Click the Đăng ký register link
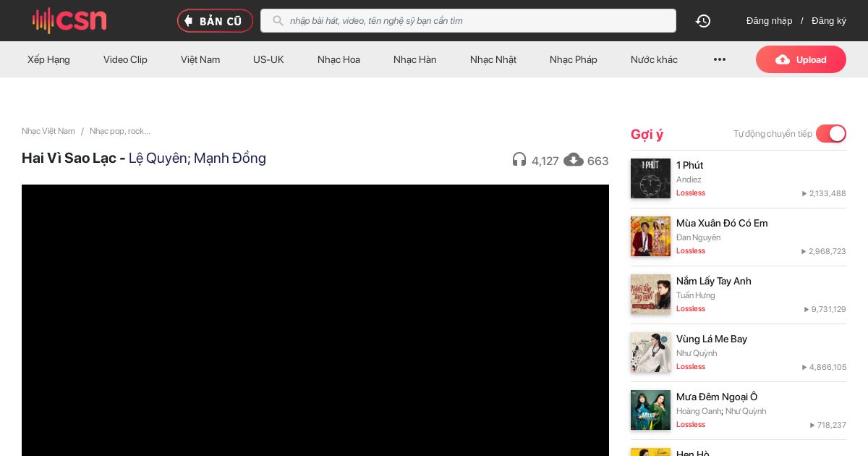The height and width of the screenshot is (456, 868). (829, 21)
